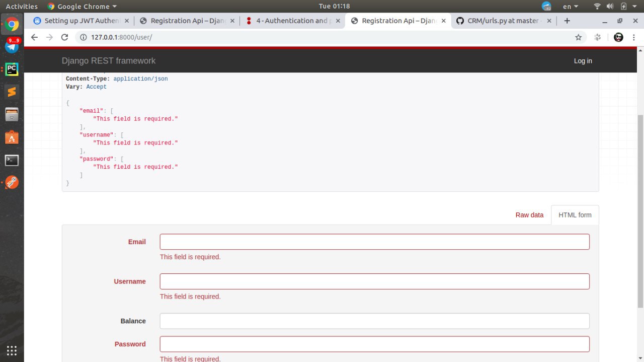Bookmark this page with the star
This screenshot has height=362, width=644.
click(x=579, y=37)
